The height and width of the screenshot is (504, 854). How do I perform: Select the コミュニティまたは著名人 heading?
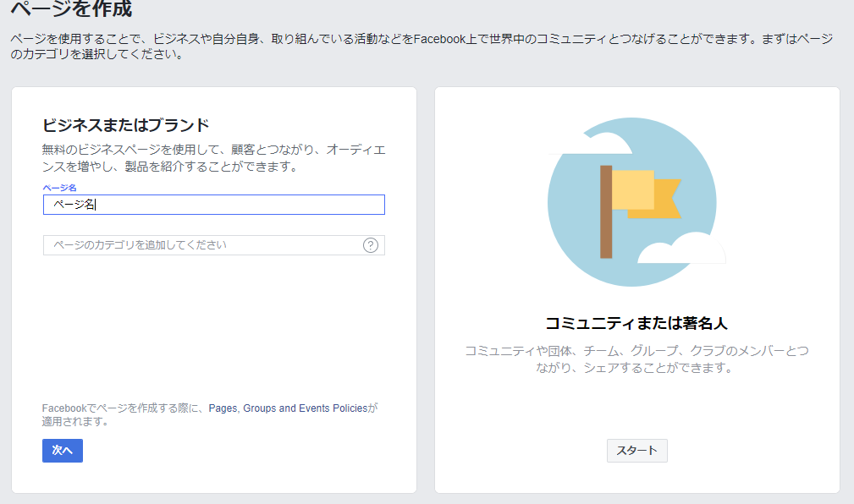coord(636,323)
